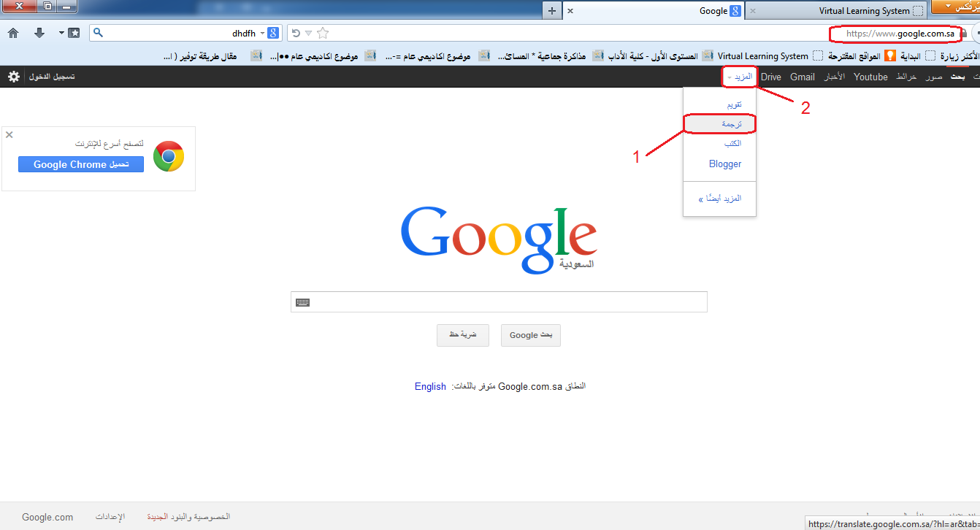
Task: Click the Google search input field
Action: point(499,302)
